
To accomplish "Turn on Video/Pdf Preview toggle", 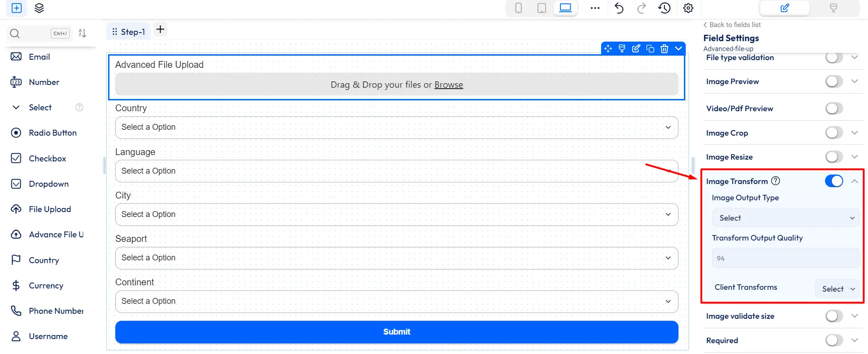I will pos(834,109).
